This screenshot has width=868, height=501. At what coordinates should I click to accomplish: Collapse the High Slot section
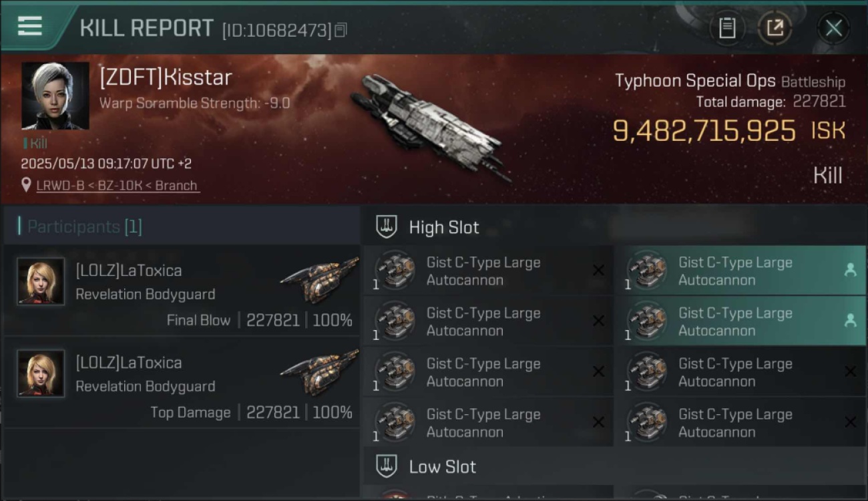(427, 227)
